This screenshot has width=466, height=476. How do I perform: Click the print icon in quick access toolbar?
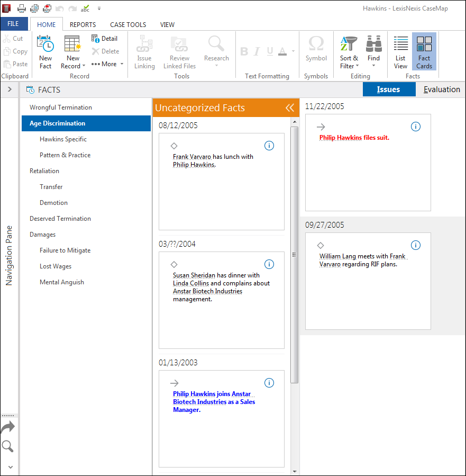point(22,8)
